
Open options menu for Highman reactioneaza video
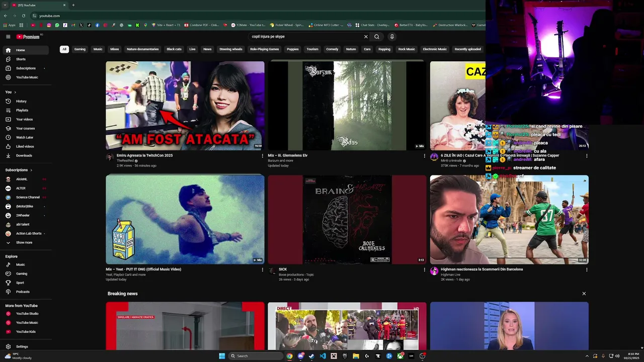coord(586,269)
